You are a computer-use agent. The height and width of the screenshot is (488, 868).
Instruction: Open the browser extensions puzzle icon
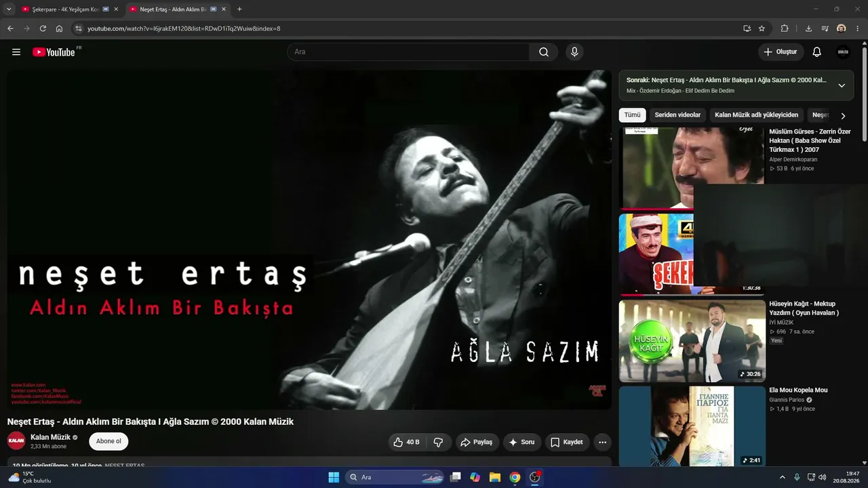785,28
